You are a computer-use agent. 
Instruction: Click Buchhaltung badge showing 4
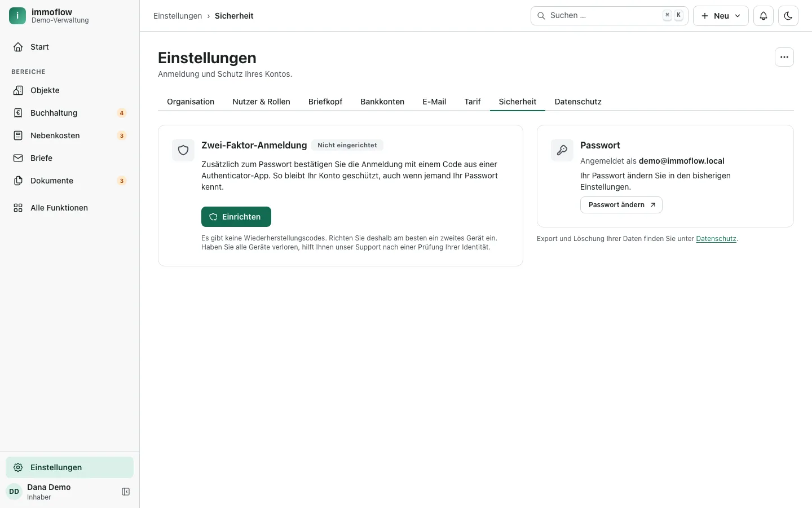tap(121, 113)
